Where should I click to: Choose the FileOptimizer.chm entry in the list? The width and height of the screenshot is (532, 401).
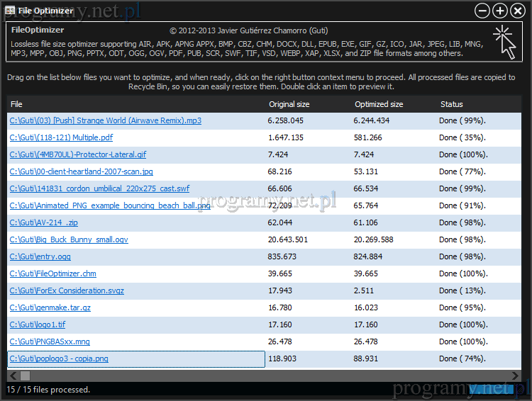[x=52, y=273]
